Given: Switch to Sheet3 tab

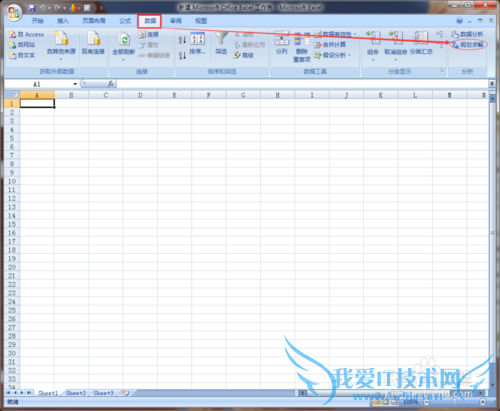Looking at the screenshot, I should pyautogui.click(x=104, y=393).
